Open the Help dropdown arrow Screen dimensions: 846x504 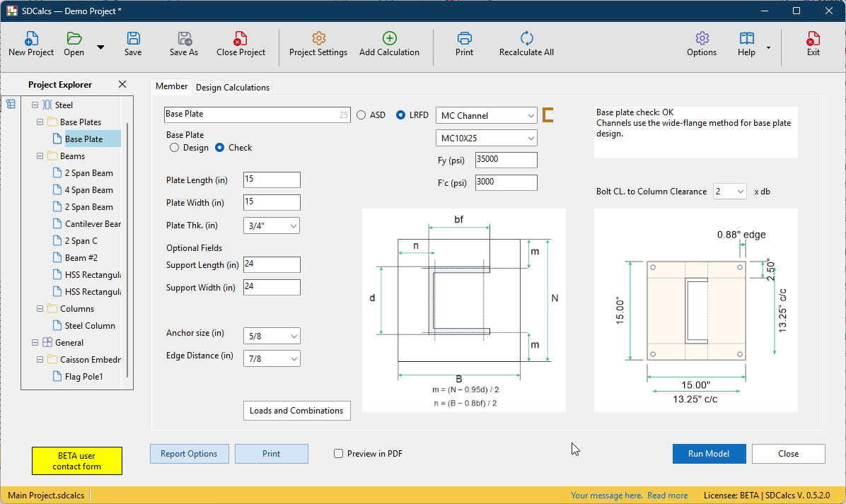pyautogui.click(x=768, y=47)
